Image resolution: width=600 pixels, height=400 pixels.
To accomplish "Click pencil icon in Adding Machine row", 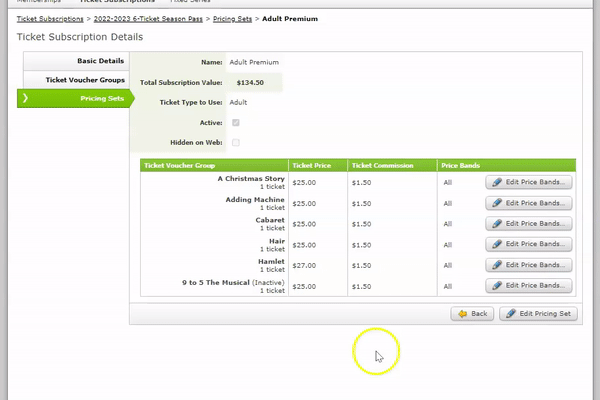I will point(497,203).
